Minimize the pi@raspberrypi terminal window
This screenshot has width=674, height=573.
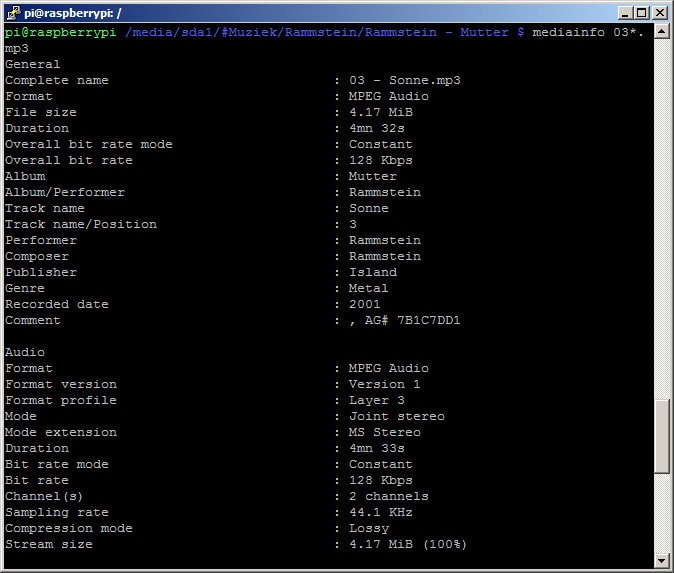(x=624, y=13)
